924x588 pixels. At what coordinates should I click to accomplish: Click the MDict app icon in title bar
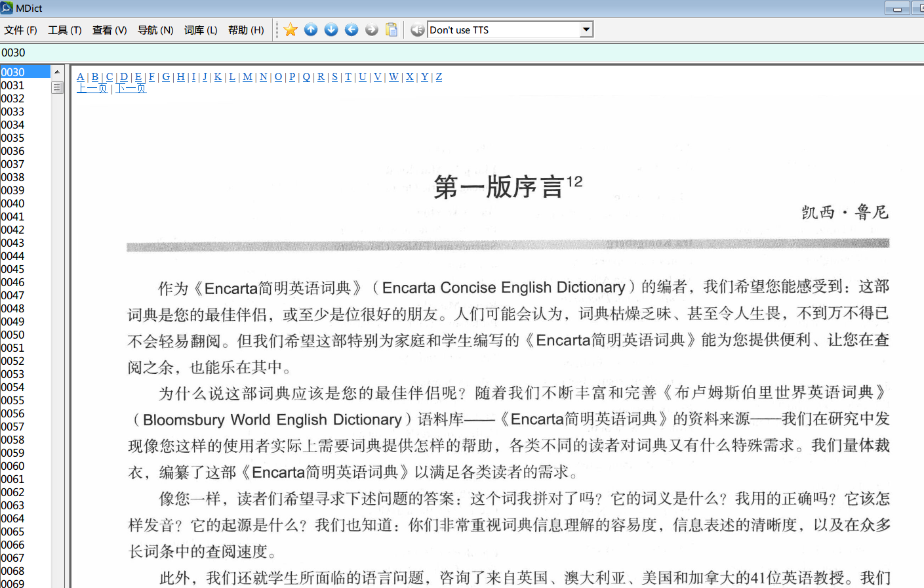(7, 8)
